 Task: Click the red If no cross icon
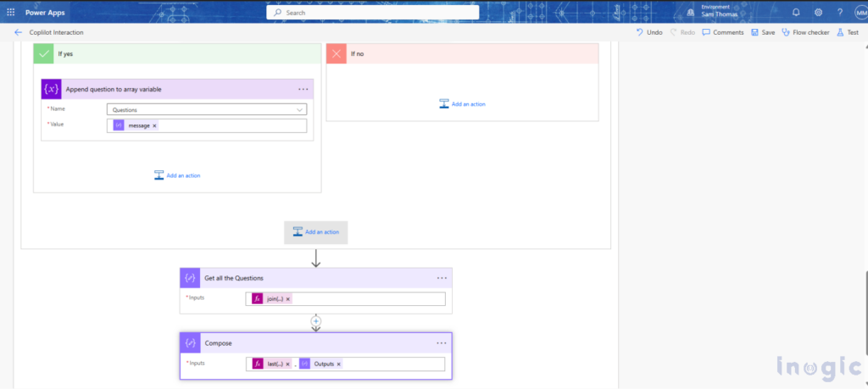[336, 53]
